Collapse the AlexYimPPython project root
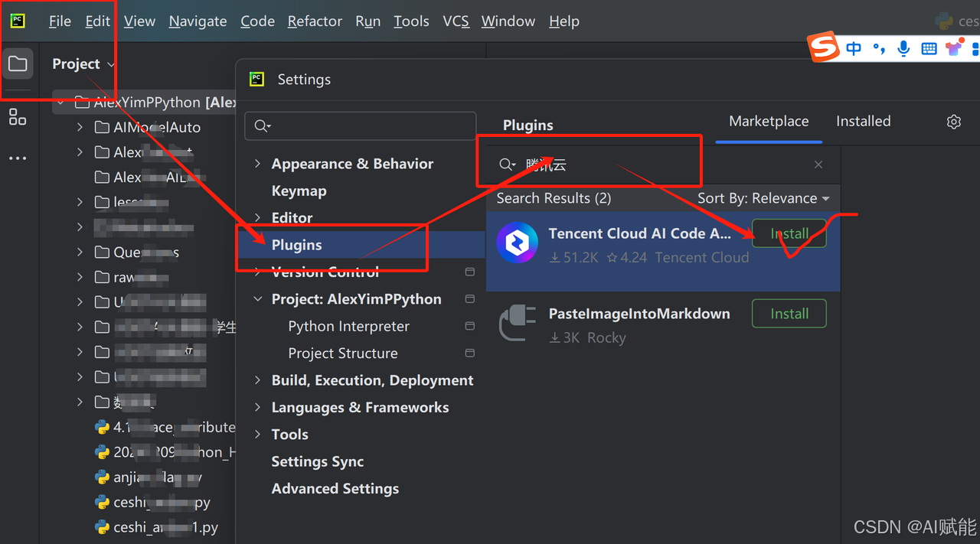 (x=61, y=102)
